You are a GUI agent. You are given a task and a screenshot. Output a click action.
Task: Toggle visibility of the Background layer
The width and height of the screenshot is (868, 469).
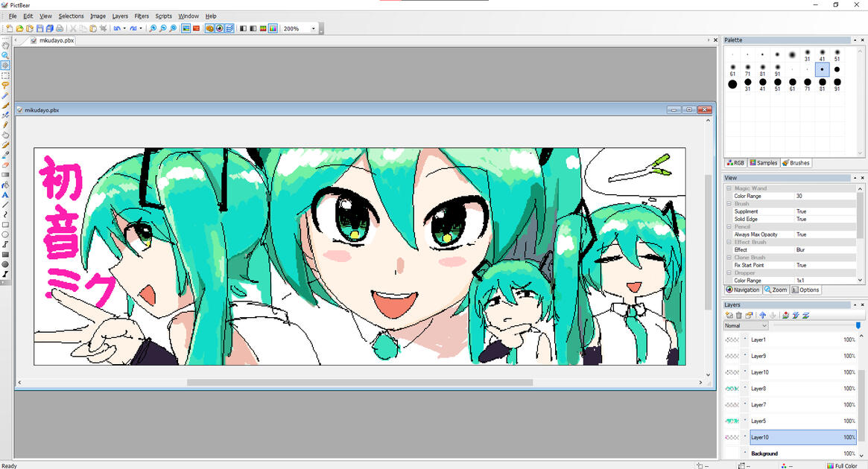click(745, 453)
